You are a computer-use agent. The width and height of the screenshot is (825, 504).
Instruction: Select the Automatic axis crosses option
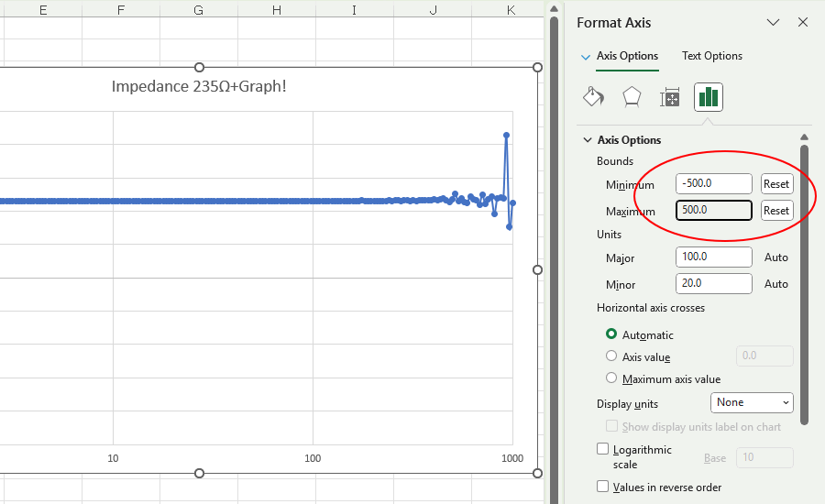[x=610, y=334]
